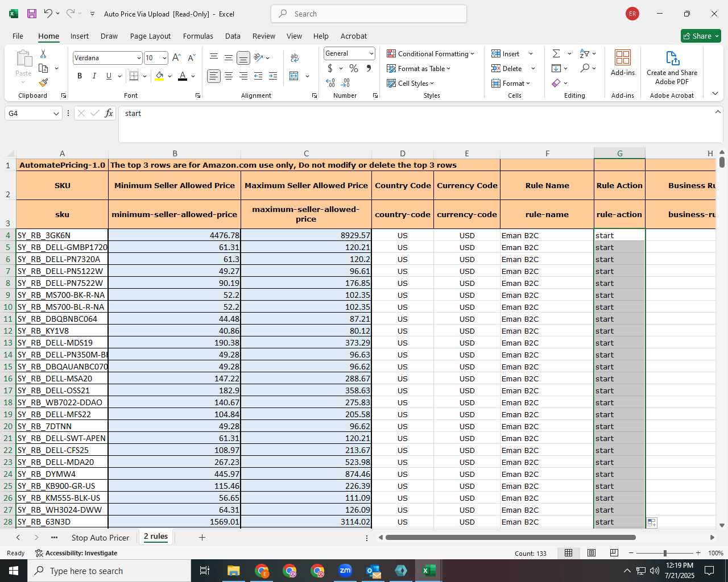Toggle Italic formatting

tap(94, 76)
